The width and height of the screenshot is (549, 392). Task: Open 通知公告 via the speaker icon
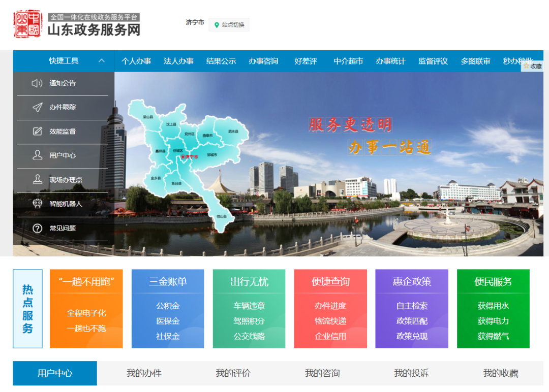coord(37,84)
